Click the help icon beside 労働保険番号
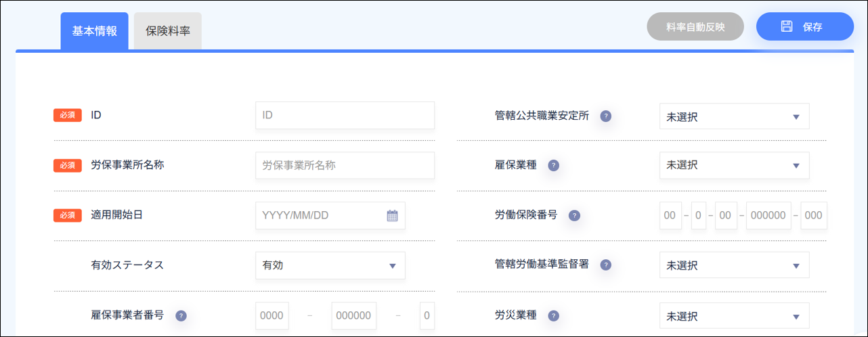 tap(574, 216)
